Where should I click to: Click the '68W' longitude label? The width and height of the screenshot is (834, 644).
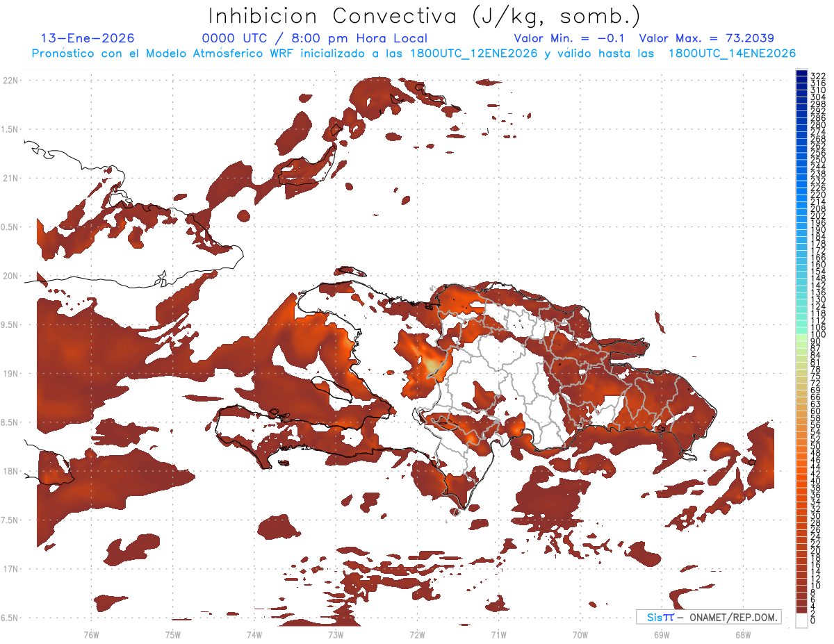[x=743, y=634]
